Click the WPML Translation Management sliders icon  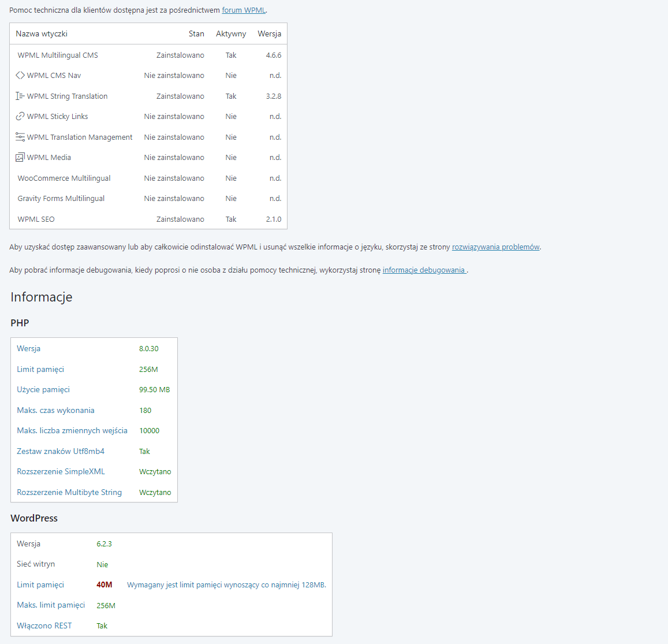coord(20,137)
